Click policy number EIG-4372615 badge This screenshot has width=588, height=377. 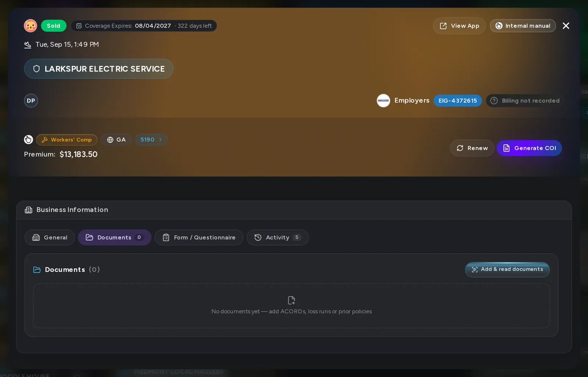[458, 101]
